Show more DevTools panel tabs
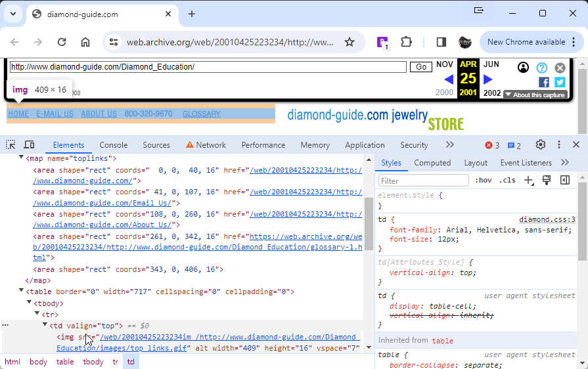This screenshot has width=588, height=369. [x=449, y=145]
